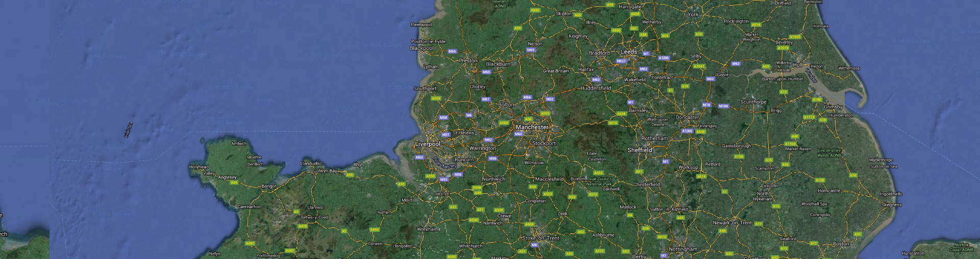Click the Rotherham town label
The width and height of the screenshot is (980, 259).
coord(654,138)
